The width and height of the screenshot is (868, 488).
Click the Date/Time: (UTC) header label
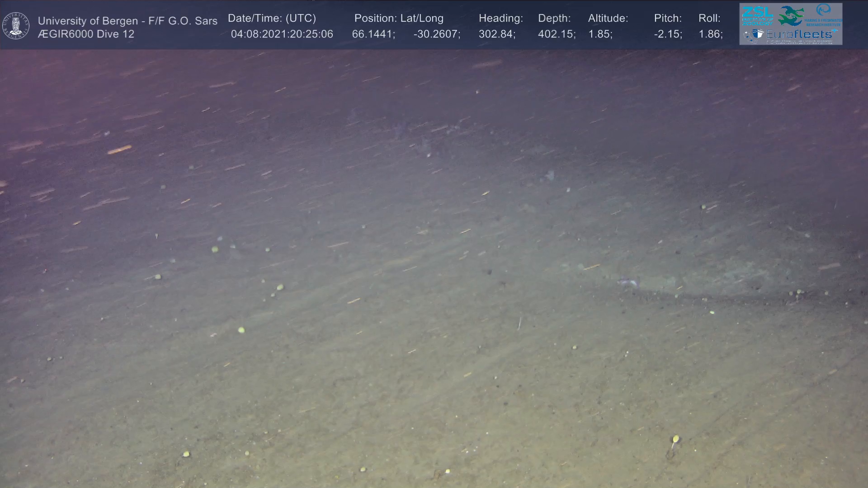click(272, 19)
